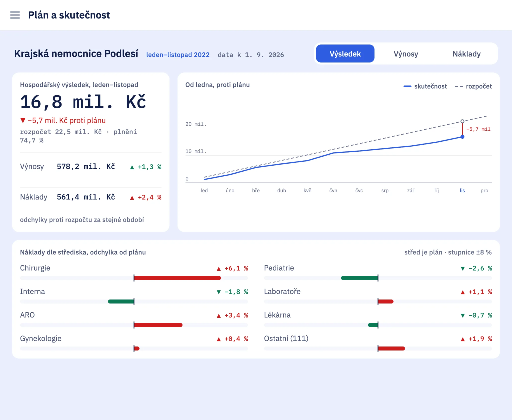Image resolution: width=512 pixels, height=420 pixels.
Task: Click the 16,8 mil. Kč headline value
Action: [83, 102]
